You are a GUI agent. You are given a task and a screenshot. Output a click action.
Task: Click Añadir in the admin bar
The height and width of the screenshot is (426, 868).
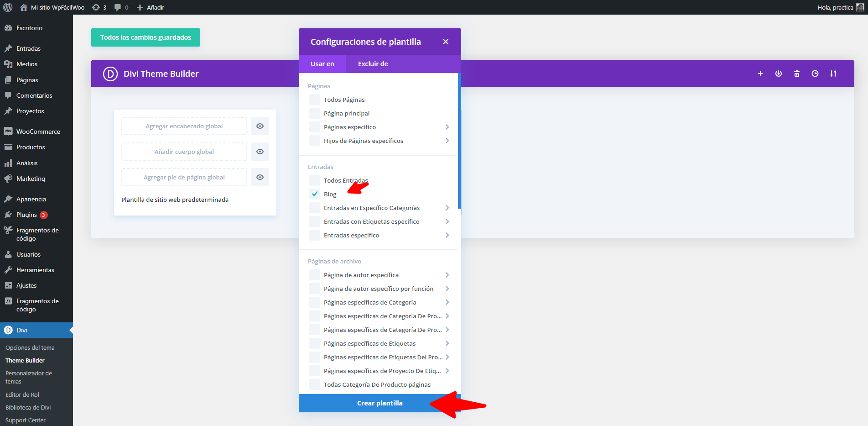tap(151, 7)
